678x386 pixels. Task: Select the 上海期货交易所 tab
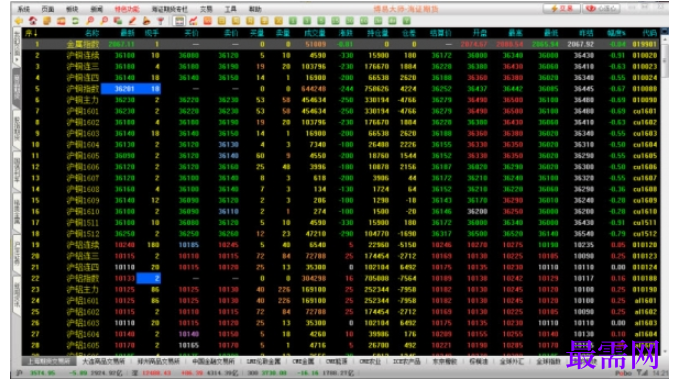(49, 361)
